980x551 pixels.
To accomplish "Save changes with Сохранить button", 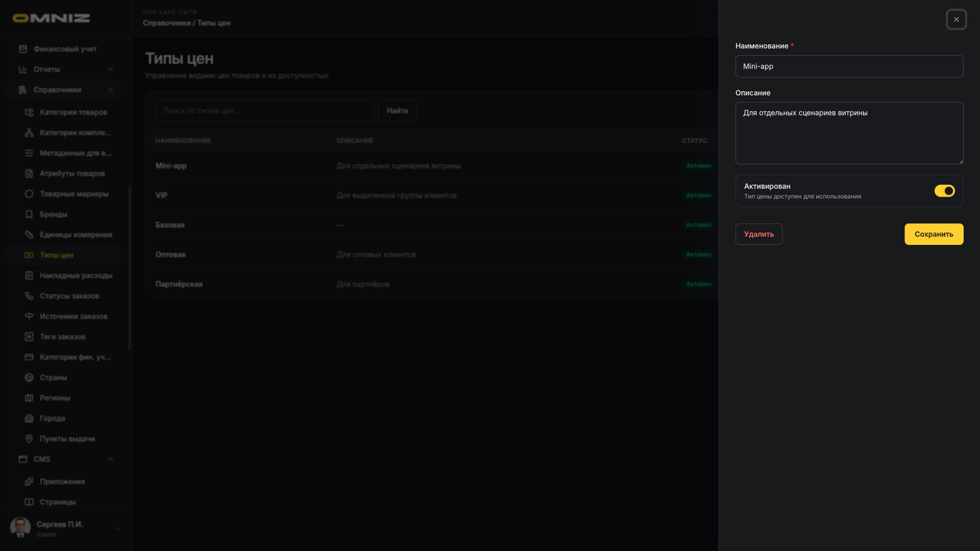I will click(x=934, y=234).
